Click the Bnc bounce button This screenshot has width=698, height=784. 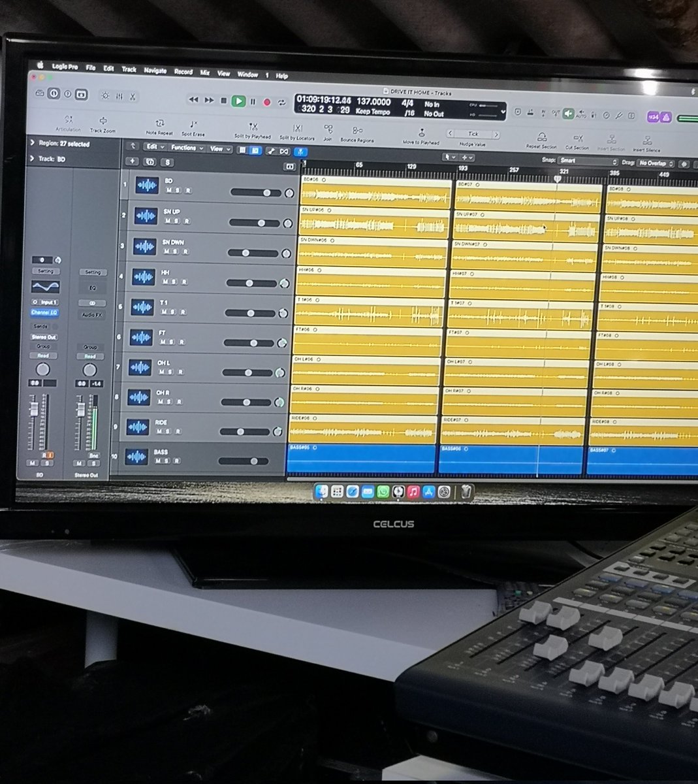pyautogui.click(x=93, y=456)
